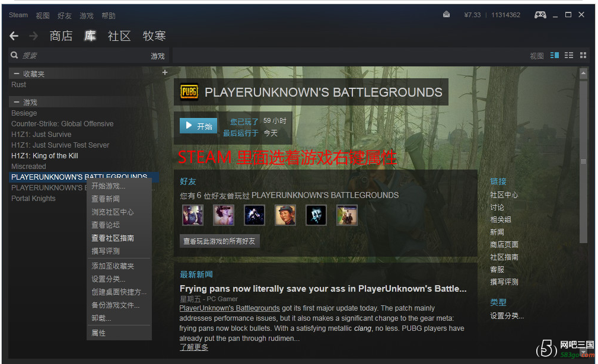Open the inbox envelope notification icon
Screen dimensions: 598x364
[446, 14]
